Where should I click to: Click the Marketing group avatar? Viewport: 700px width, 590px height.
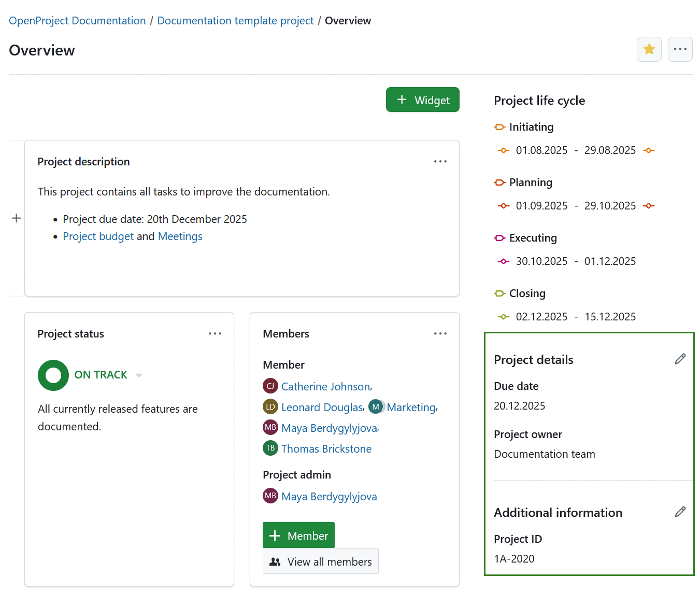[x=375, y=406]
